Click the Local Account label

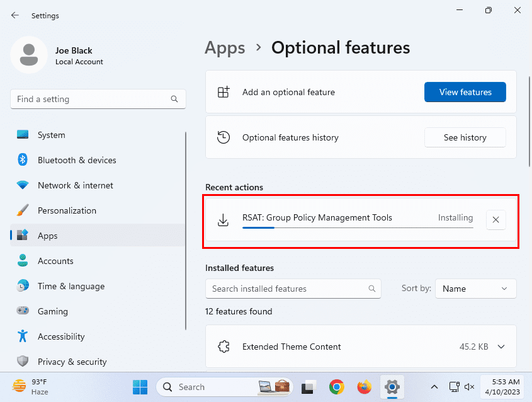tap(79, 62)
